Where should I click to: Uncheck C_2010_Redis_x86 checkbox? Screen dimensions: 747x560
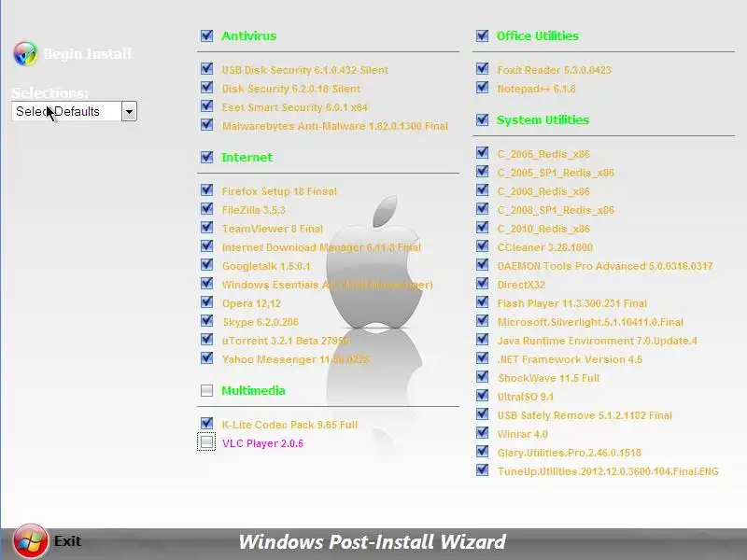coord(482,228)
